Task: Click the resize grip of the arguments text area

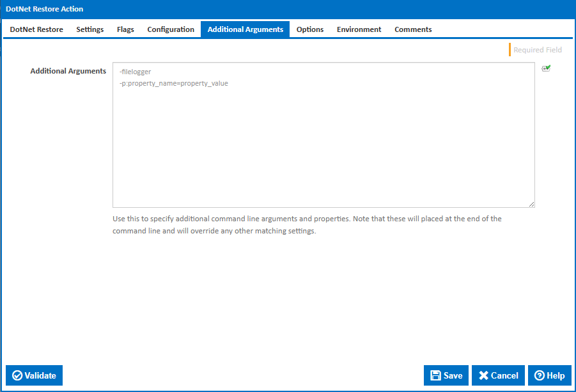Action: coord(533,203)
